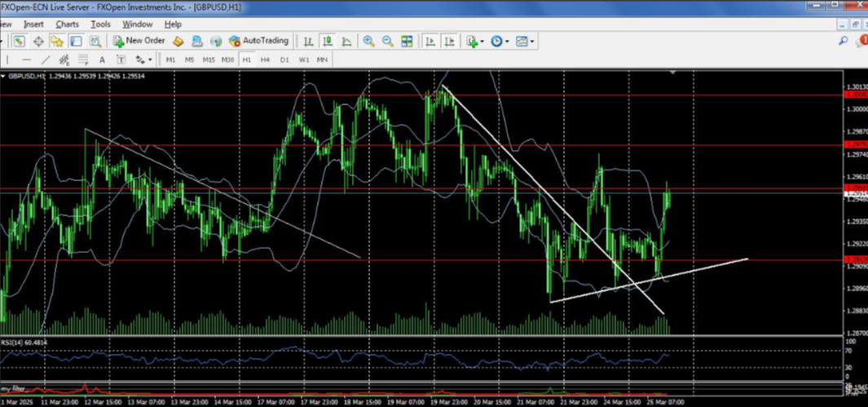Toggle the Terminal panel icon
The width and height of the screenshot is (868, 407).
tap(76, 41)
